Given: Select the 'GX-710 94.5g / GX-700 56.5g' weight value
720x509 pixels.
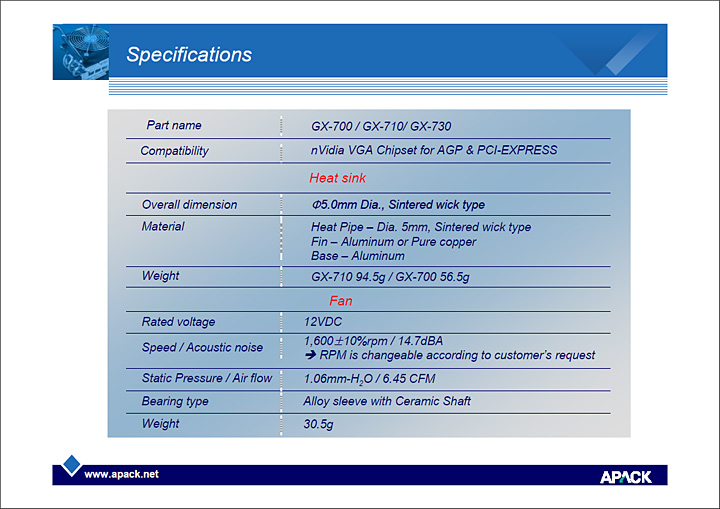Looking at the screenshot, I should [x=390, y=275].
